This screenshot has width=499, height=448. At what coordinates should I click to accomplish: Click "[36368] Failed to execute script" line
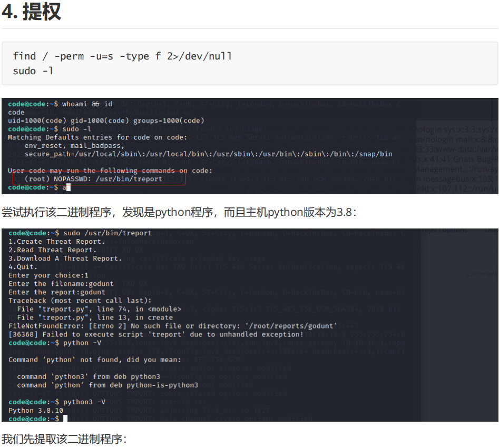156,334
